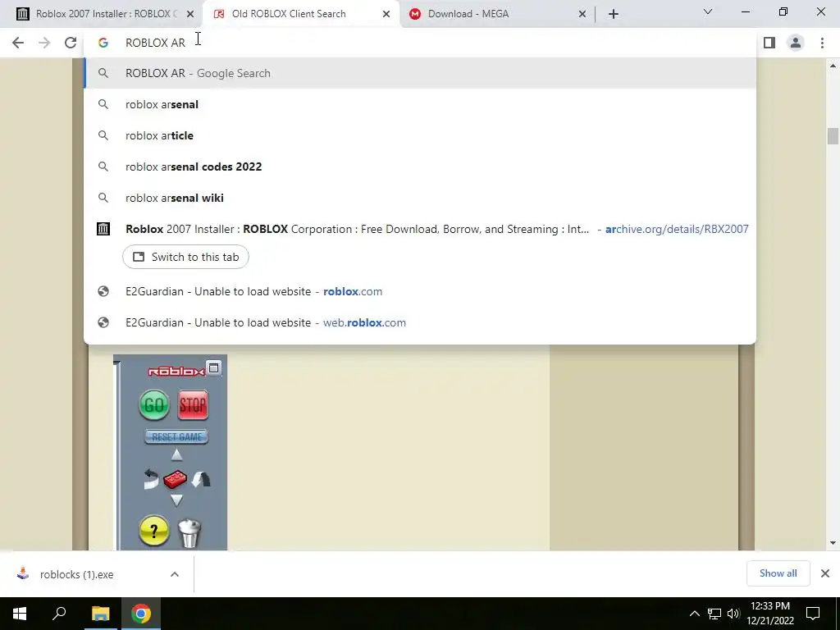Screen dimensions: 840x630
Task: Close the downloads bar
Action: click(x=825, y=573)
